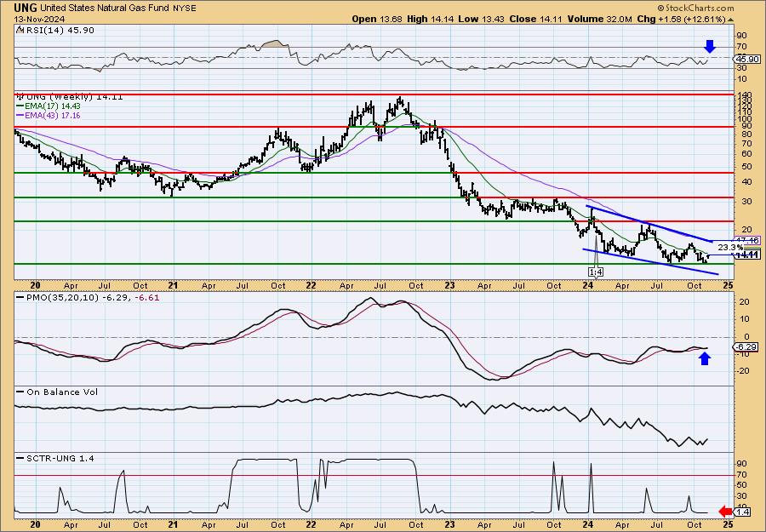
Task: Click the On Balance Vol legend label
Action: click(x=62, y=392)
